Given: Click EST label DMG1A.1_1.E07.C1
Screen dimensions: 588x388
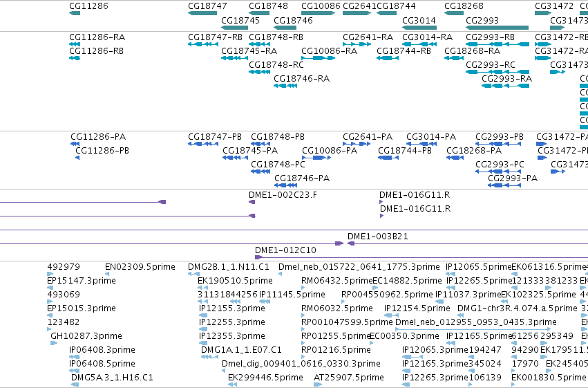Looking at the screenshot, I should coord(241,350).
